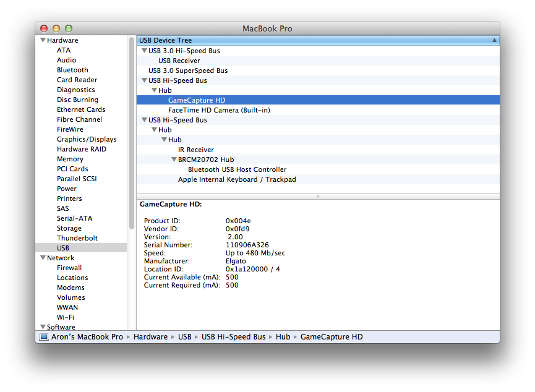The height and width of the screenshot is (392, 535).
Task: Select Locations under Network
Action: point(73,278)
